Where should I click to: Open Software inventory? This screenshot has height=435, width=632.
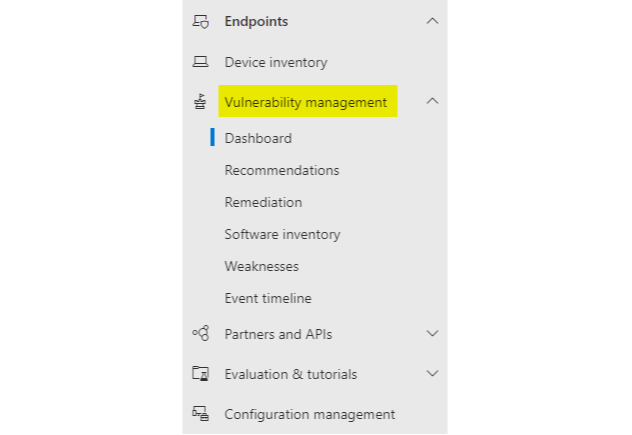coord(282,234)
